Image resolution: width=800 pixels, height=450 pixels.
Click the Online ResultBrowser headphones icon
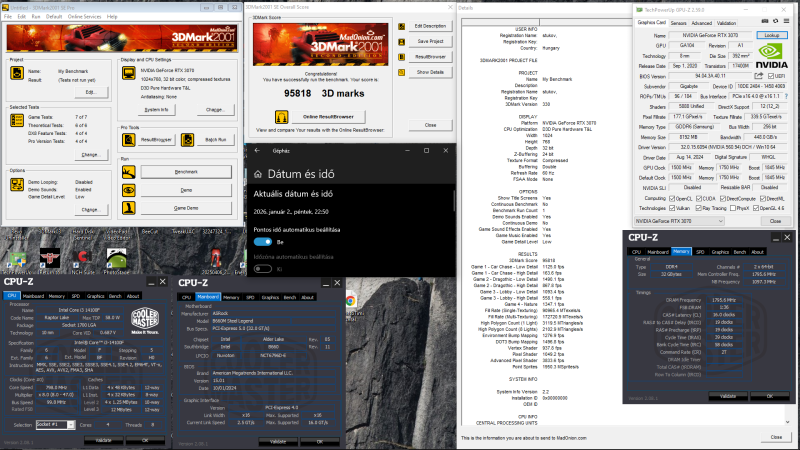pyautogui.click(x=281, y=117)
